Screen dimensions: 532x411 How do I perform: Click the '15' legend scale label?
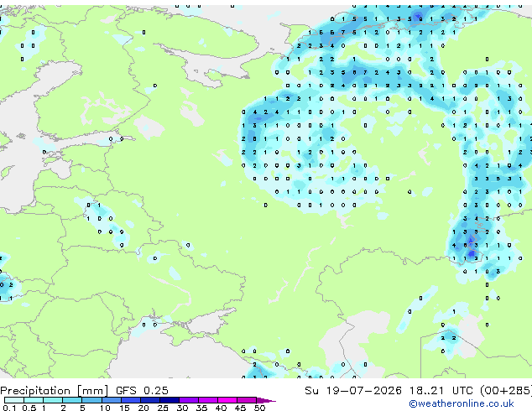pyautogui.click(x=124, y=408)
